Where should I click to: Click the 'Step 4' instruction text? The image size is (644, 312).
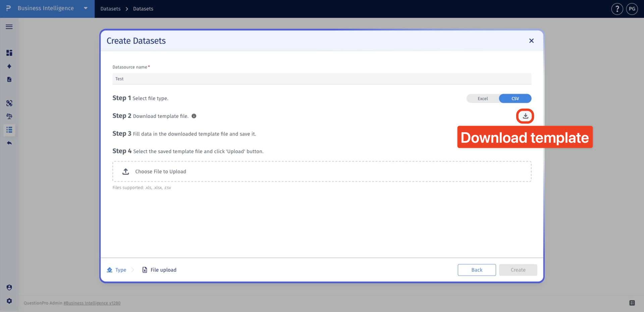point(188,151)
